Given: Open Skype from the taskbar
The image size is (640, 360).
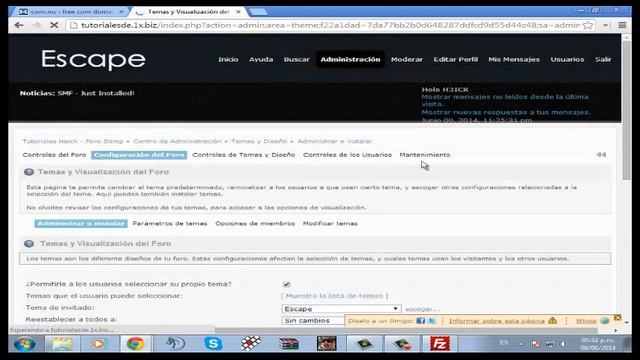Looking at the screenshot, I should (213, 344).
